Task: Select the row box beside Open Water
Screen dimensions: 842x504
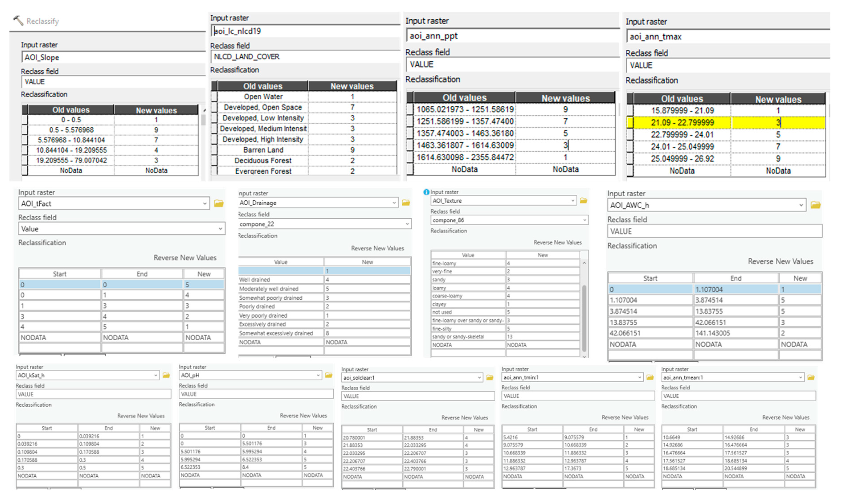Action: [x=214, y=97]
